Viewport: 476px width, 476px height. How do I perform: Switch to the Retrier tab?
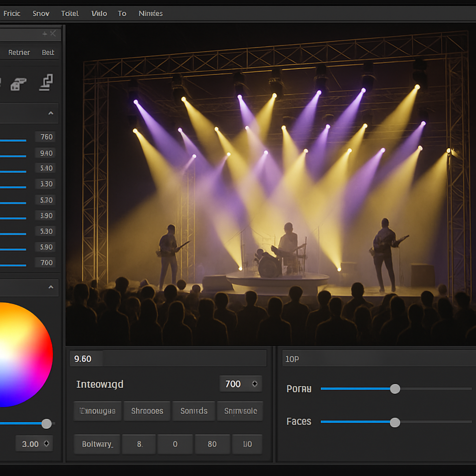click(19, 53)
